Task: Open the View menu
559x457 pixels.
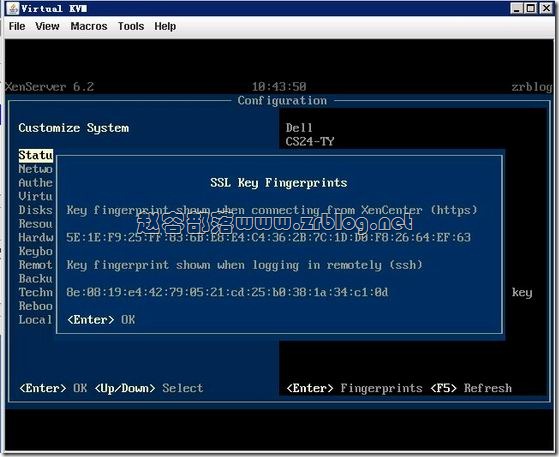Action: point(47,26)
